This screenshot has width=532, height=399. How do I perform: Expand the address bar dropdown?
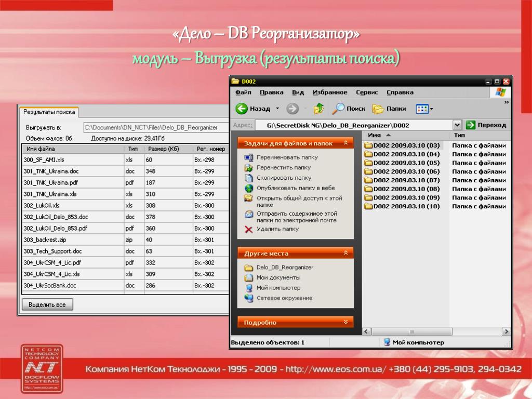click(457, 125)
